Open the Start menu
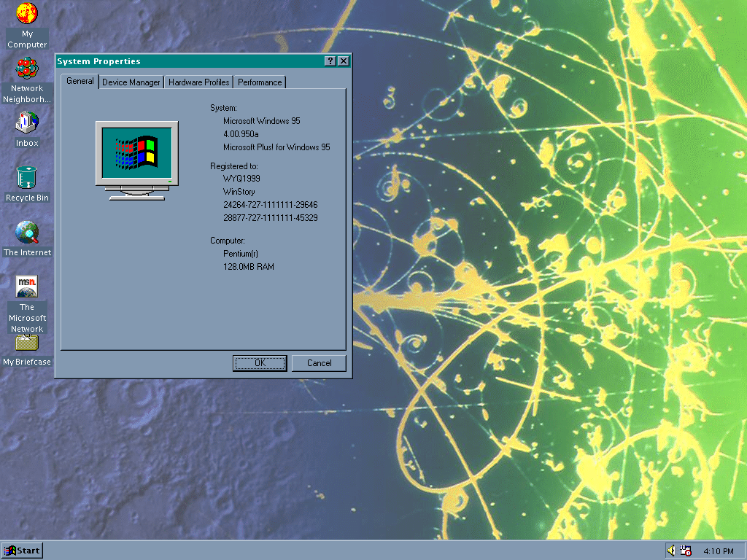This screenshot has height=560, width=747. pyautogui.click(x=22, y=551)
